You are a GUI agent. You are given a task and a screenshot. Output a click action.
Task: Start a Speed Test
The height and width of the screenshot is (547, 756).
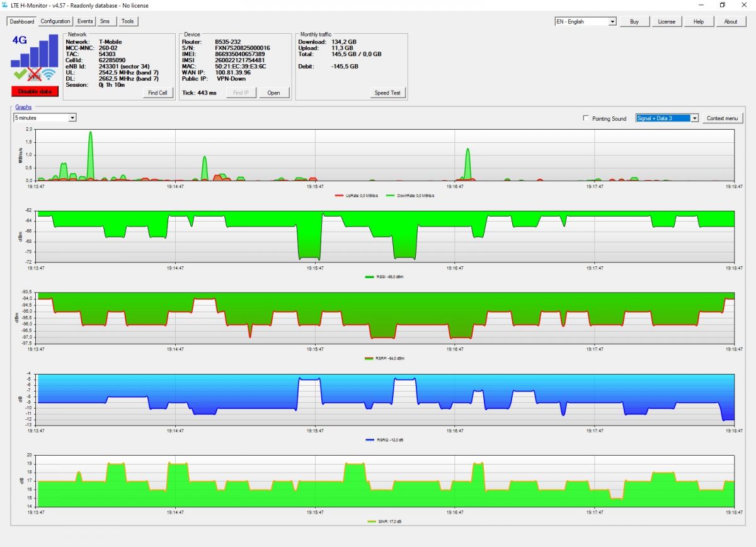click(387, 93)
